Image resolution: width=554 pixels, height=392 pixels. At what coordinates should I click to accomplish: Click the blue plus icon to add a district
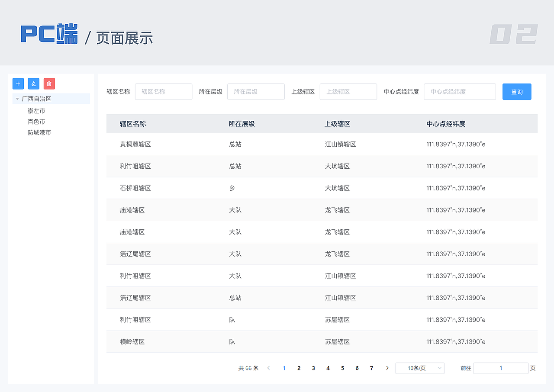[x=18, y=84]
